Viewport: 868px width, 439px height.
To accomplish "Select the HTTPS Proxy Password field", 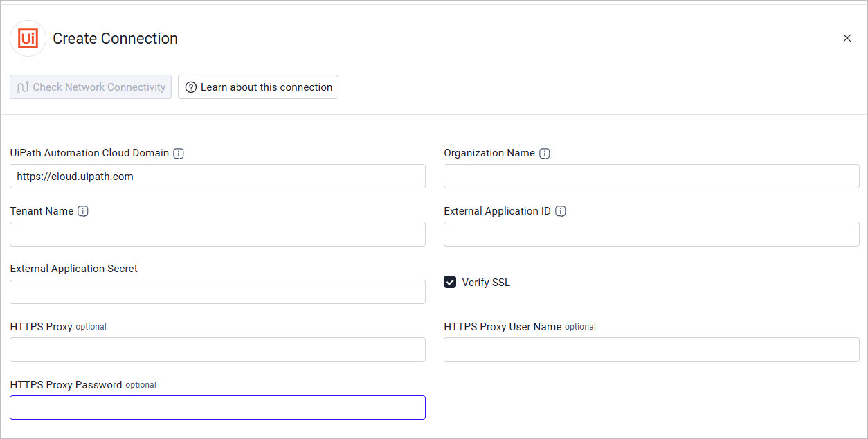I will 217,407.
